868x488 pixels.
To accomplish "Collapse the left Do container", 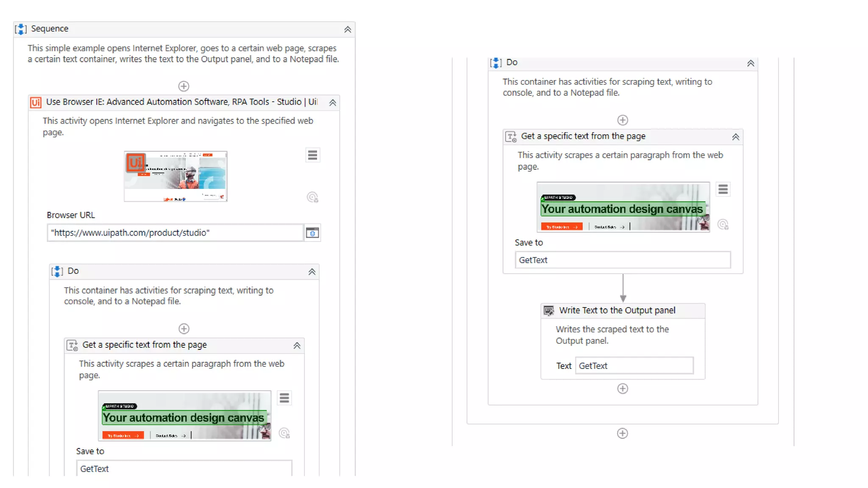I will coord(312,272).
